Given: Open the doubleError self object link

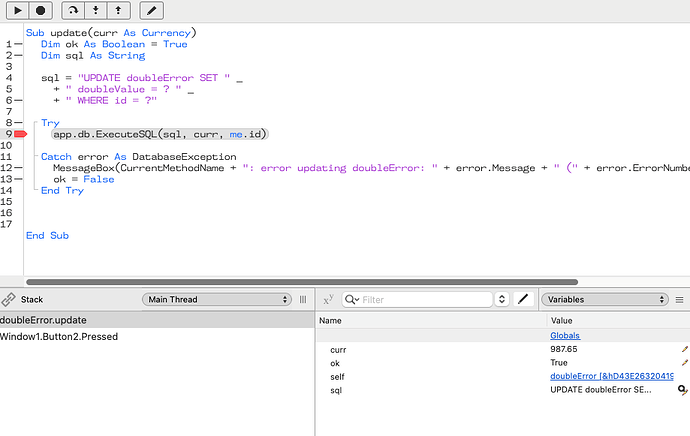Looking at the screenshot, I should [612, 376].
